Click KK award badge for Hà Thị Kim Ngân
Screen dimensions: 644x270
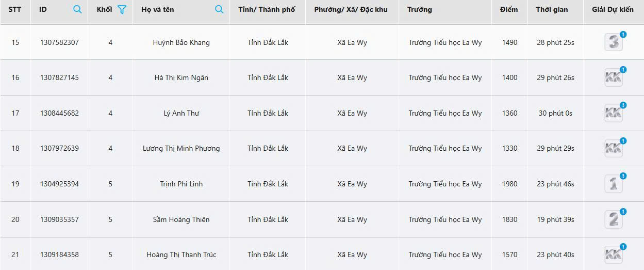613,78
